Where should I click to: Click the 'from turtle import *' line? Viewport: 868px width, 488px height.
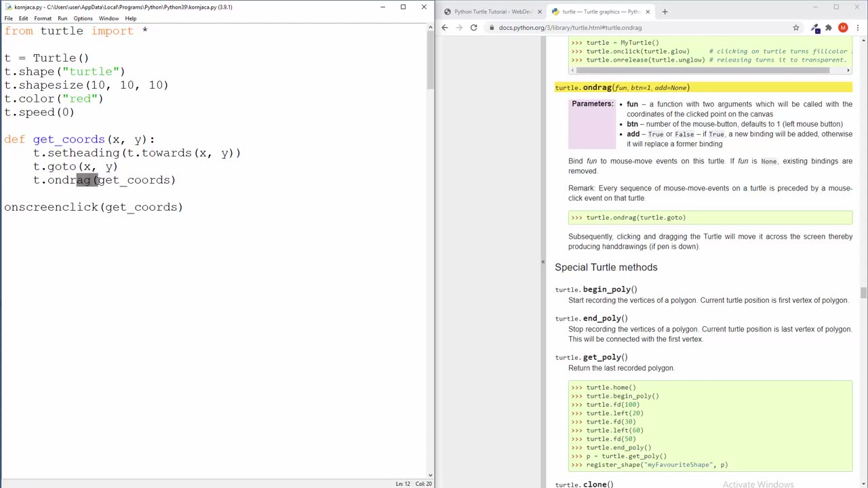pos(76,30)
